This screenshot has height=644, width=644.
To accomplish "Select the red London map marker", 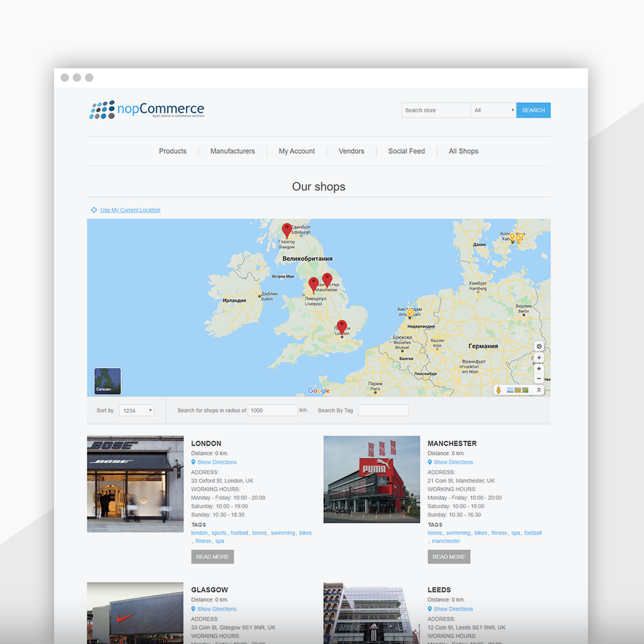I will (342, 328).
